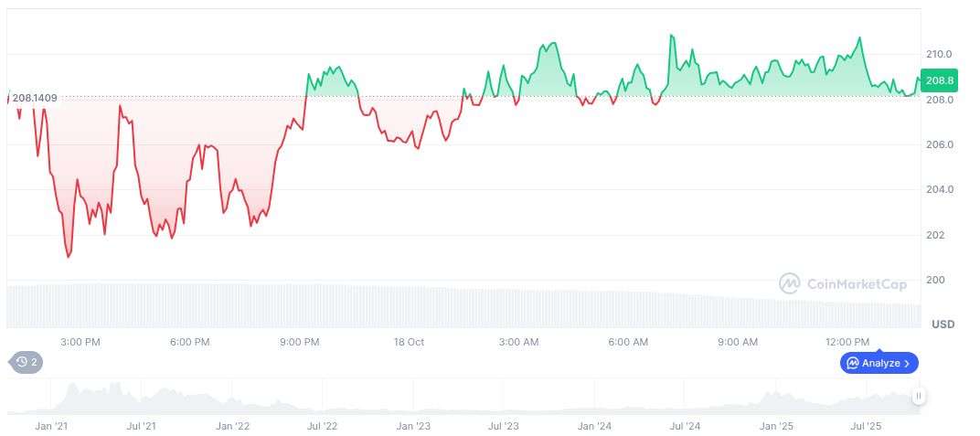The image size is (980, 436).
Task: Click the range slider handle on navigator
Action: 918,396
